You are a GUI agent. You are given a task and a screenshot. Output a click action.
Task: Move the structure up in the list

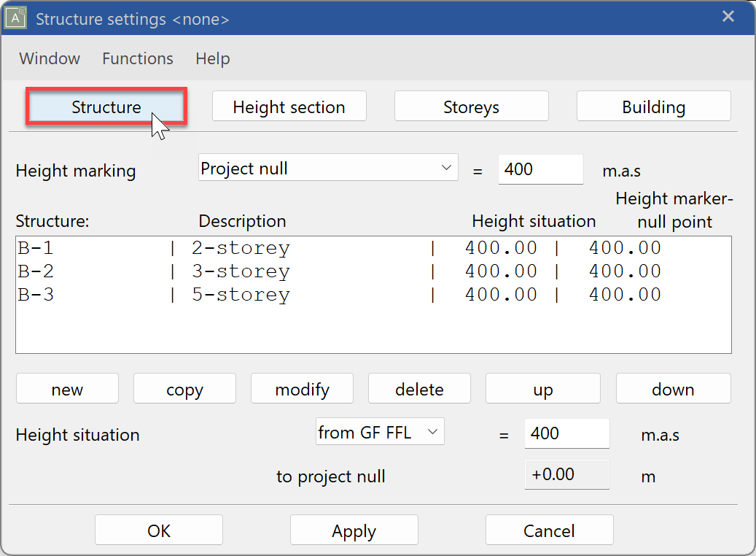tap(542, 388)
